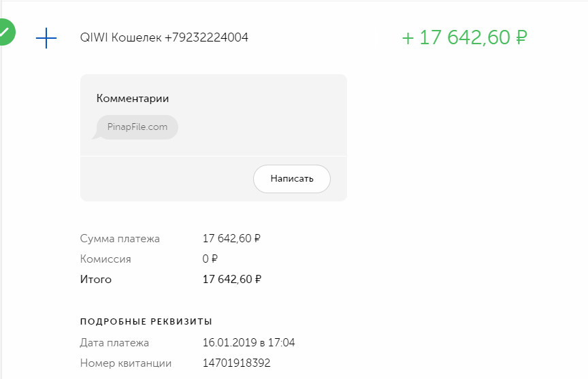
Task: Click the PinapFile.com comment bubble
Action: [137, 127]
